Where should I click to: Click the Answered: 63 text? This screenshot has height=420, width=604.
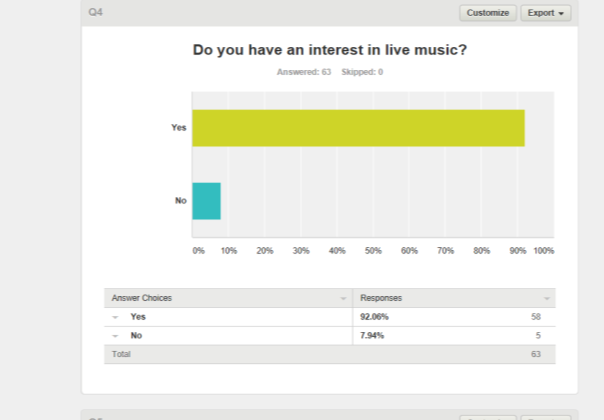[x=304, y=72]
